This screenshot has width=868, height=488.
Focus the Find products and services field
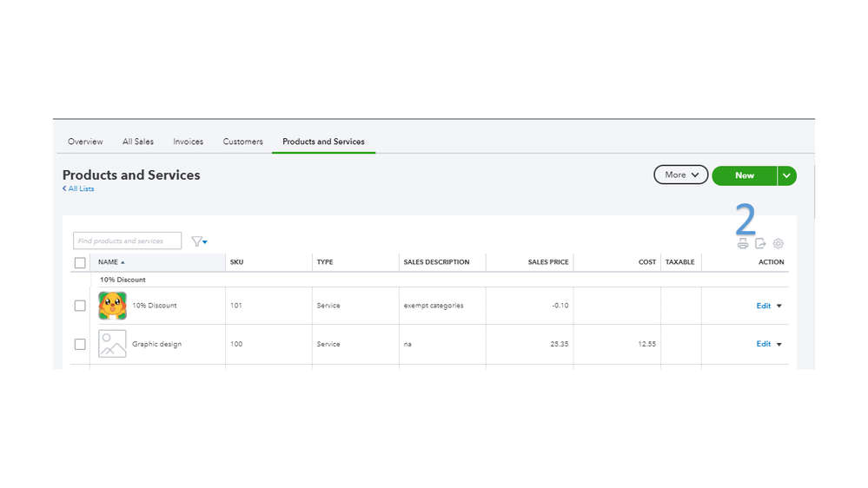click(127, 241)
